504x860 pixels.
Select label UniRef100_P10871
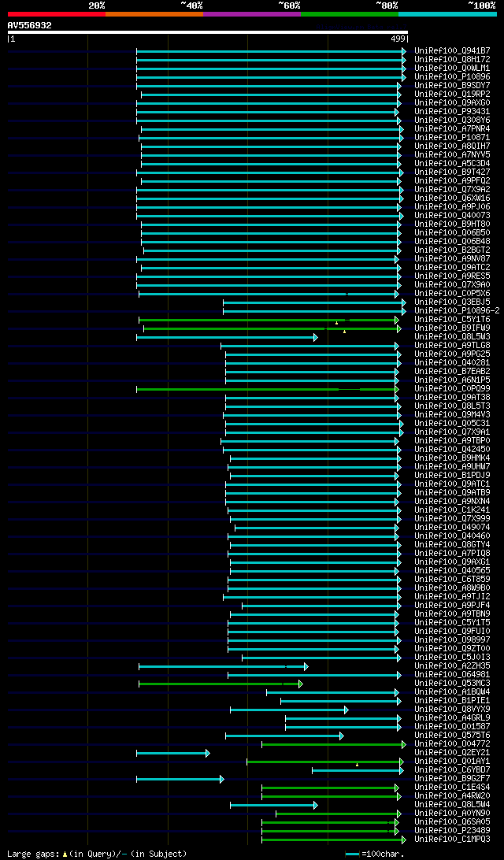coord(453,138)
